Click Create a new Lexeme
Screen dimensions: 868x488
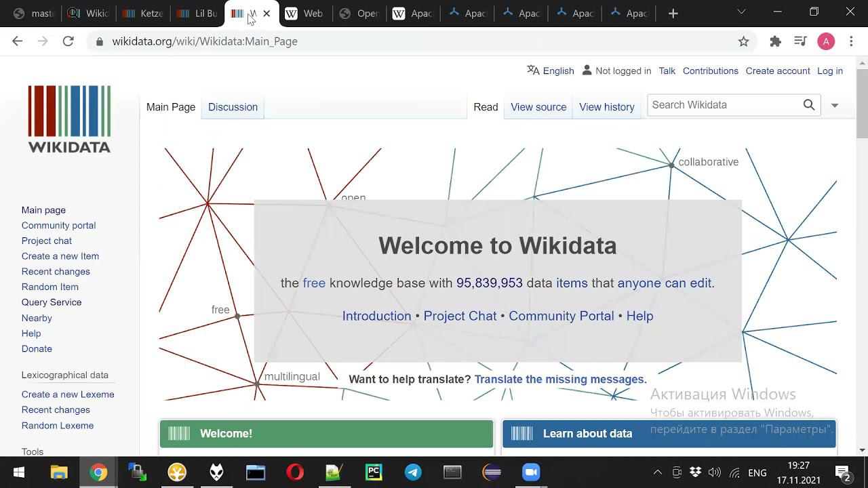[x=68, y=394]
